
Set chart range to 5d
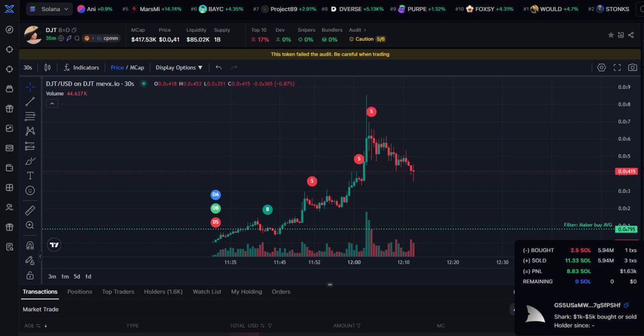coord(77,277)
